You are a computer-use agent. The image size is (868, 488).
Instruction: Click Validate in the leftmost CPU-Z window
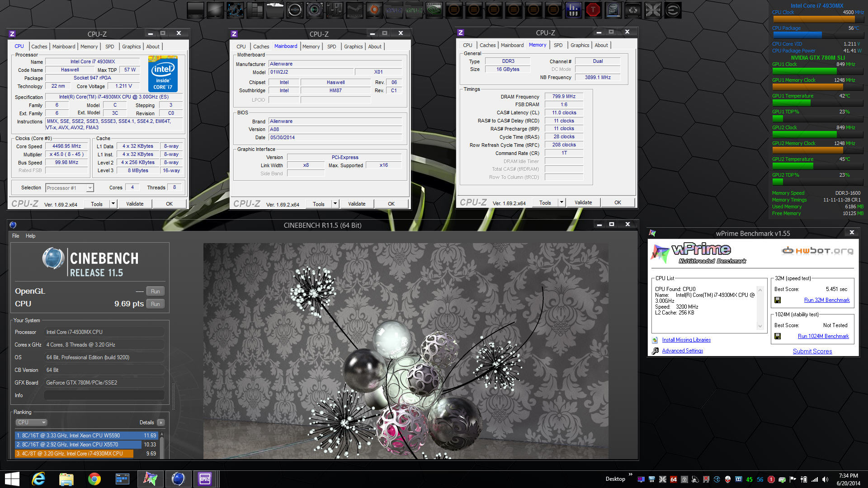coord(135,204)
